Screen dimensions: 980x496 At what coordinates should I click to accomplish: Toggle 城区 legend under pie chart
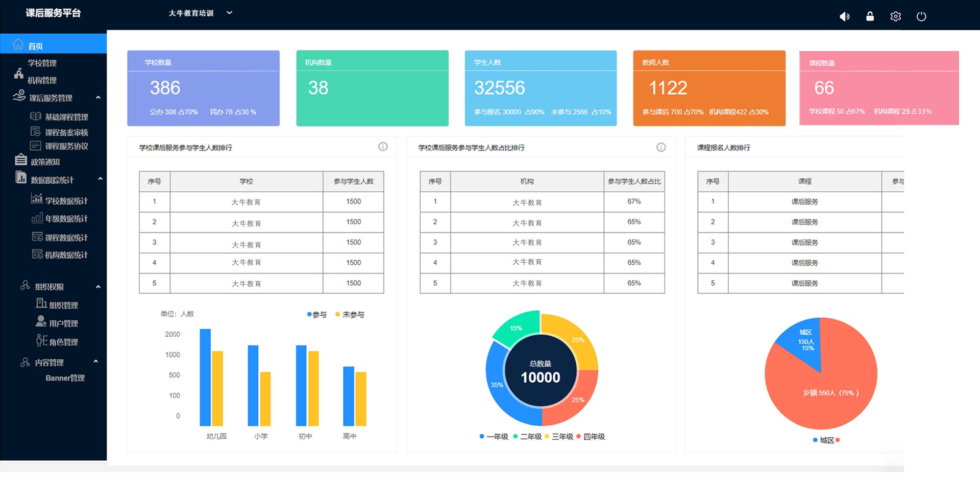point(823,440)
